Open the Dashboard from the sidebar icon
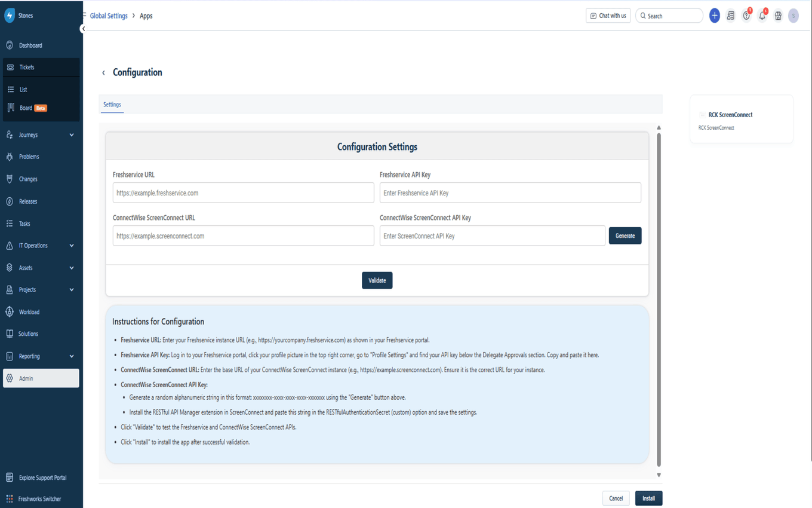Viewport: 812px width, 508px height. pos(10,45)
